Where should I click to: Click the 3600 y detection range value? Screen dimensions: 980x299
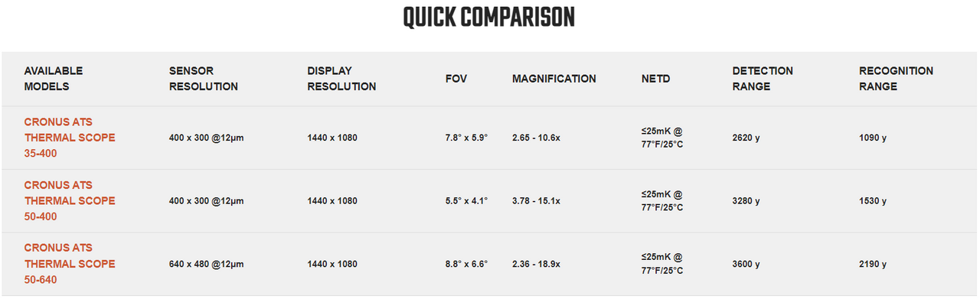(x=746, y=264)
